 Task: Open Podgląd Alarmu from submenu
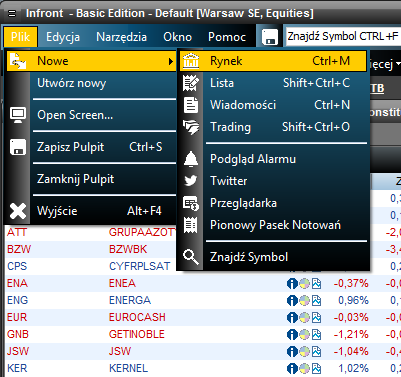(273, 159)
